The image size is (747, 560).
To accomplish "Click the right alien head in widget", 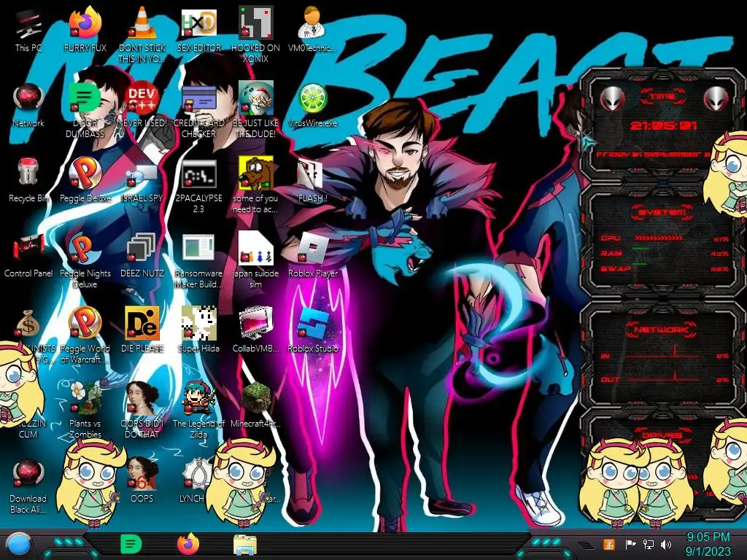I will pos(716,98).
